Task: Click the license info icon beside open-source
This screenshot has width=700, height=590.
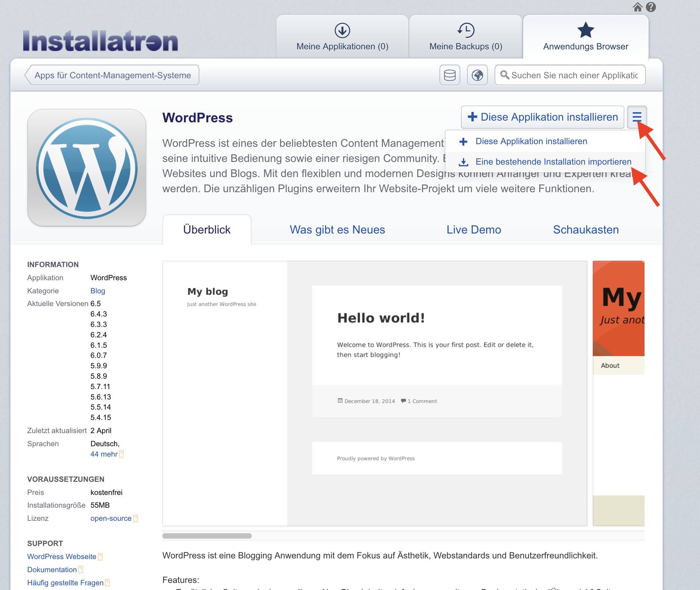Action: 135,518
